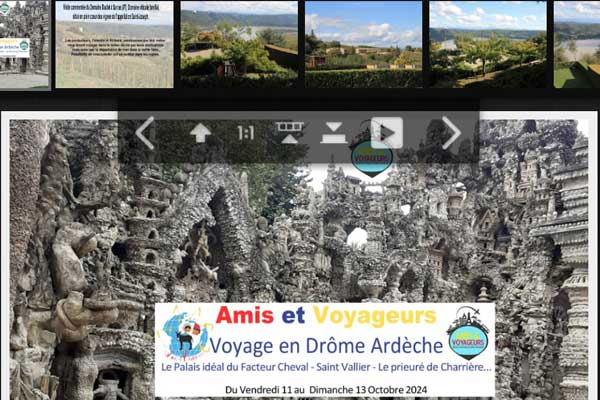The image size is (600, 400).
Task: Open the hedge and sky landscape thumbnail
Action: pyautogui.click(x=364, y=44)
